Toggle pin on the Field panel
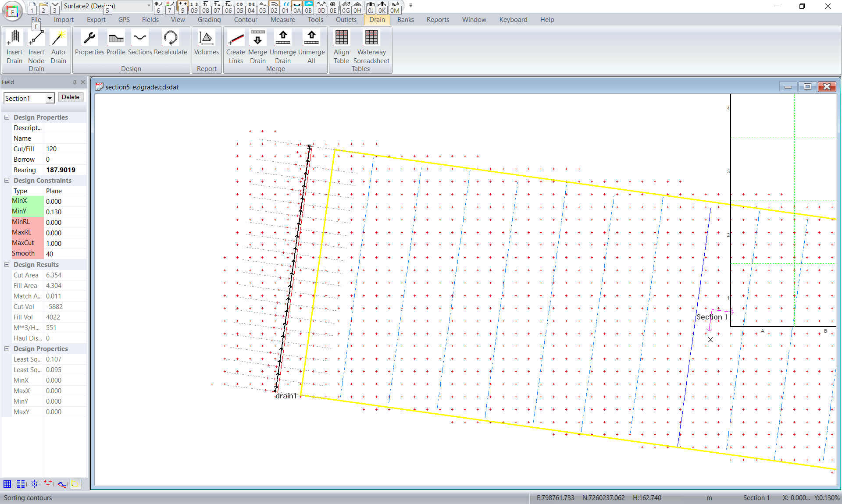This screenshot has height=504, width=842. coord(75,82)
